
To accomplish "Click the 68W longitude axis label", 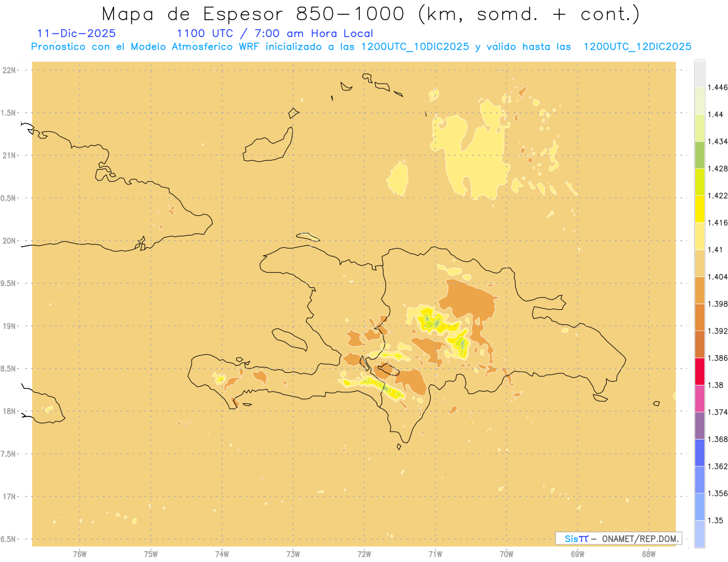I will [649, 554].
